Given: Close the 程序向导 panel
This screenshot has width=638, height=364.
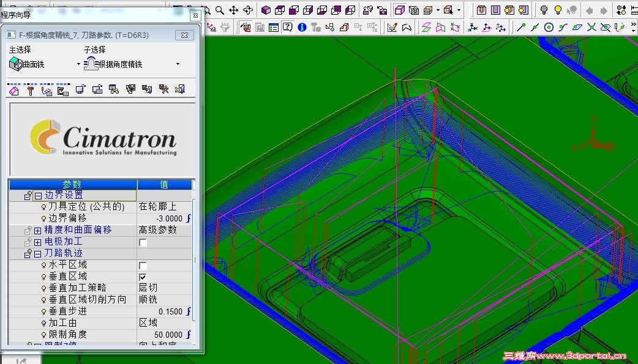Looking at the screenshot, I should (x=195, y=15).
